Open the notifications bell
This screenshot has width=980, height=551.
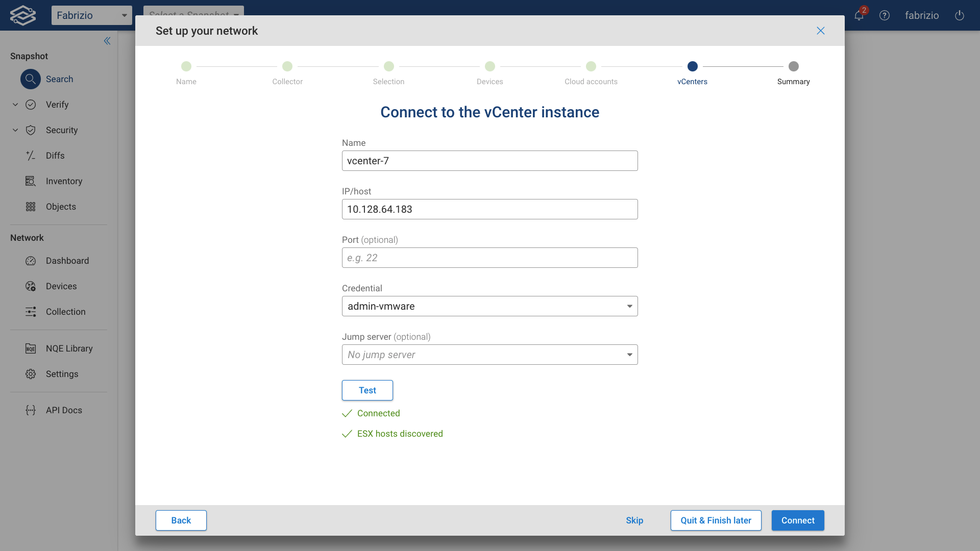pyautogui.click(x=859, y=15)
